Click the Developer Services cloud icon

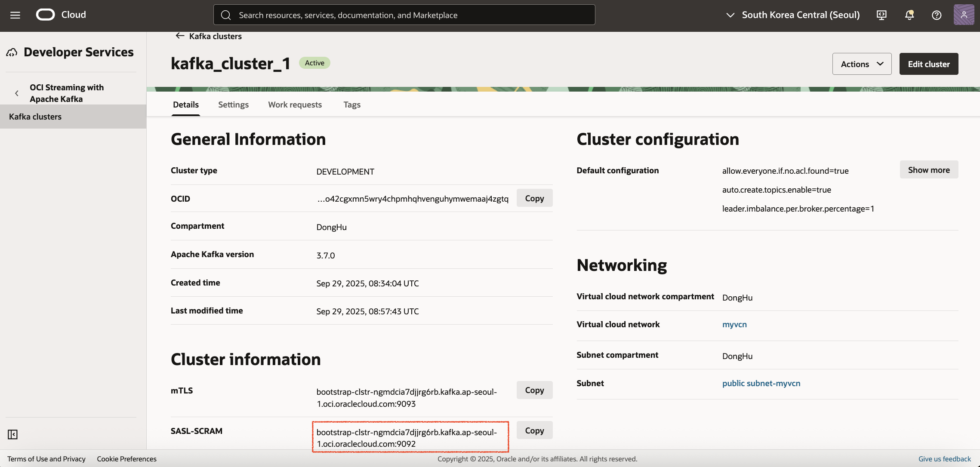point(12,52)
